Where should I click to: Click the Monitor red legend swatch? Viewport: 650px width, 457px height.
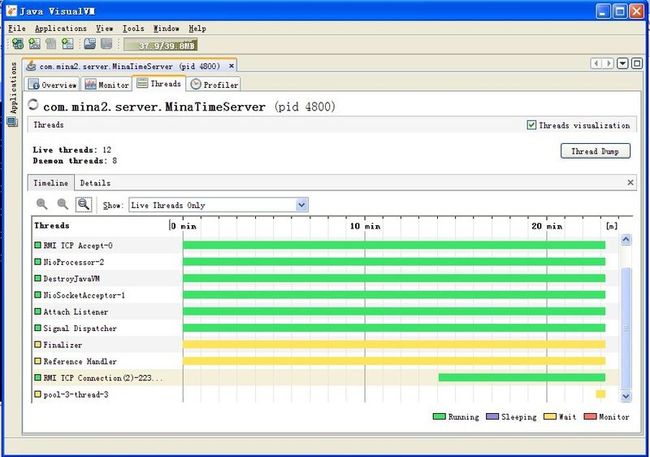(x=590, y=416)
